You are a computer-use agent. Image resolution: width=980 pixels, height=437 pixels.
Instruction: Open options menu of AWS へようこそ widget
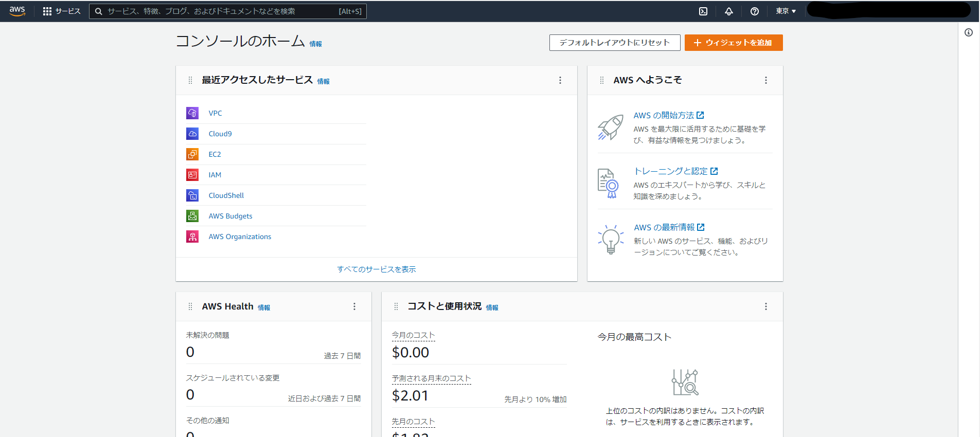click(x=766, y=80)
